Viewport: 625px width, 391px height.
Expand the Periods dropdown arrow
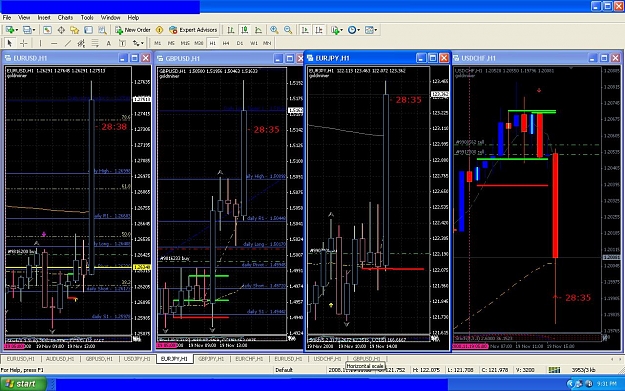(359, 30)
